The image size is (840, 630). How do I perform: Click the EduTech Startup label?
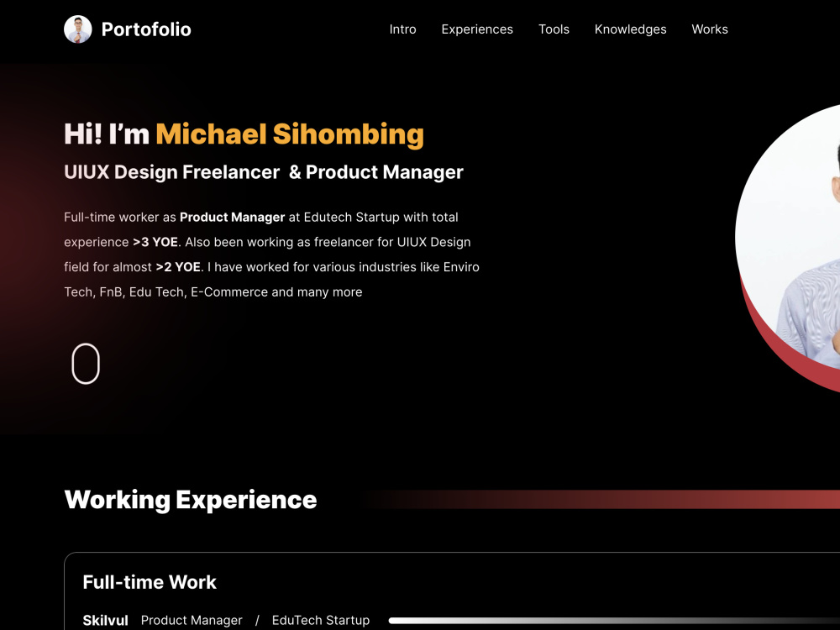pos(320,621)
